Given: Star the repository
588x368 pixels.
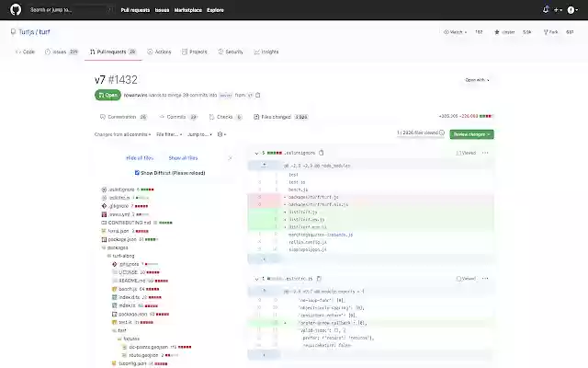Looking at the screenshot, I should [x=504, y=32].
